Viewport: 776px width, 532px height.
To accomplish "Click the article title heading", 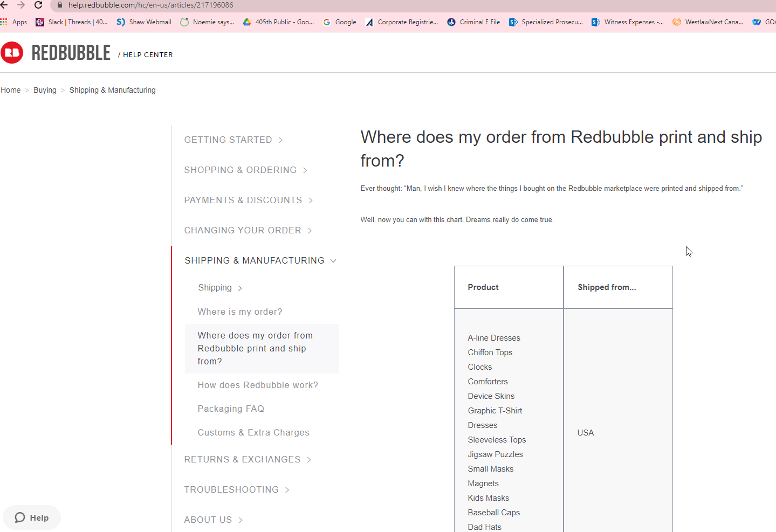I will (x=561, y=149).
